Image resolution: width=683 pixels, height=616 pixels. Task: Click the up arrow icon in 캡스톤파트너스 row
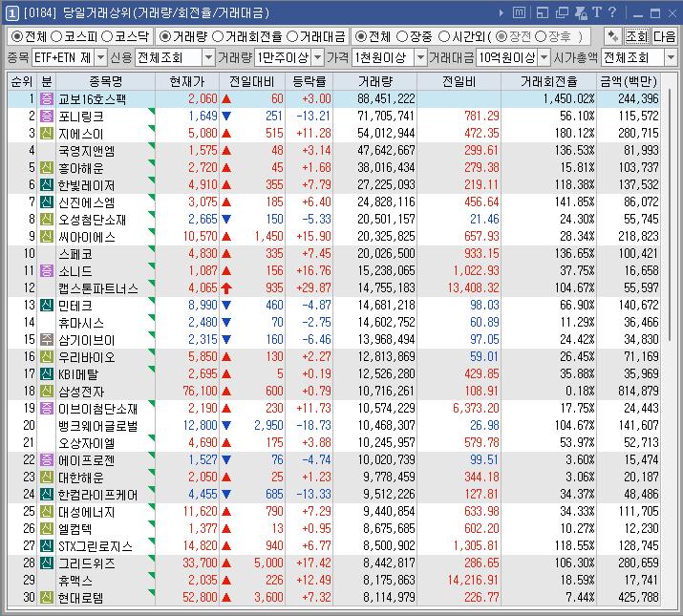pyautogui.click(x=226, y=288)
